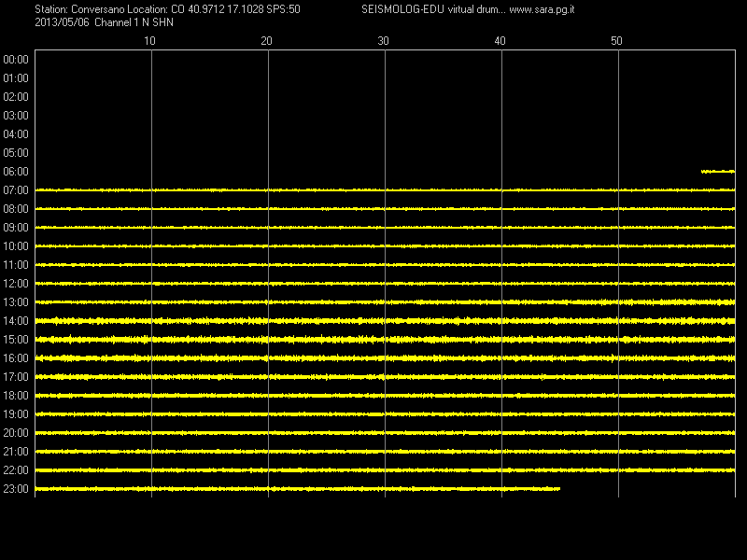Click the 10:00 hour label
The width and height of the screenshot is (747, 560).
tap(16, 246)
